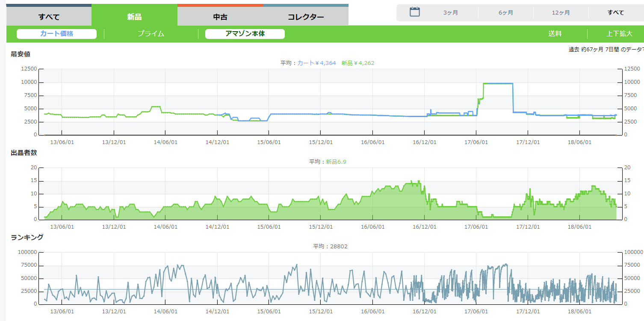Click the 新品6.9 seller average legend

(x=336, y=162)
